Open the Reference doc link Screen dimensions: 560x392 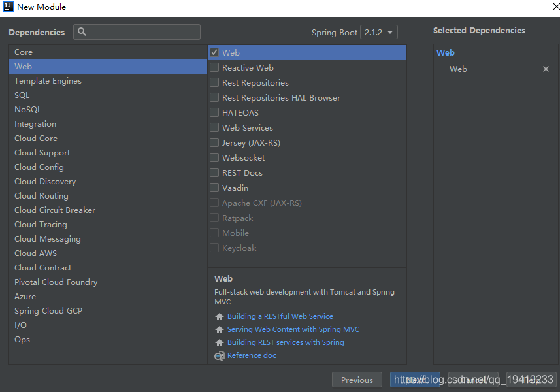[x=252, y=355]
